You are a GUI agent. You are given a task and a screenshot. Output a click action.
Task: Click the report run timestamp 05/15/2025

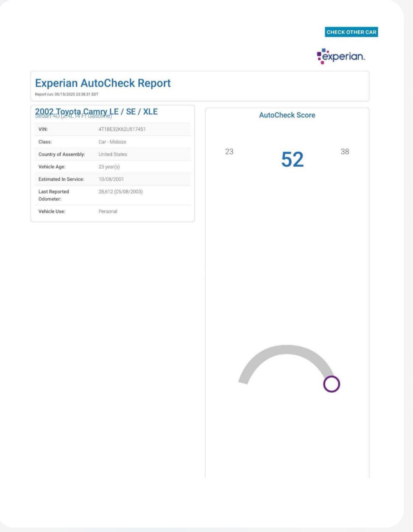[67, 94]
